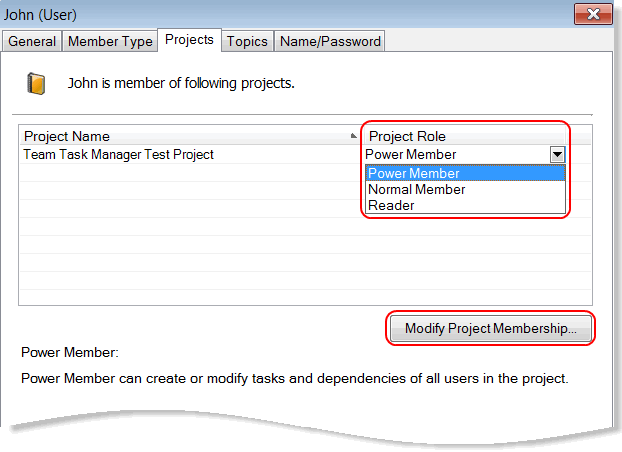Open the Project Role dropdown arrow
This screenshot has width=622, height=452.
[557, 155]
